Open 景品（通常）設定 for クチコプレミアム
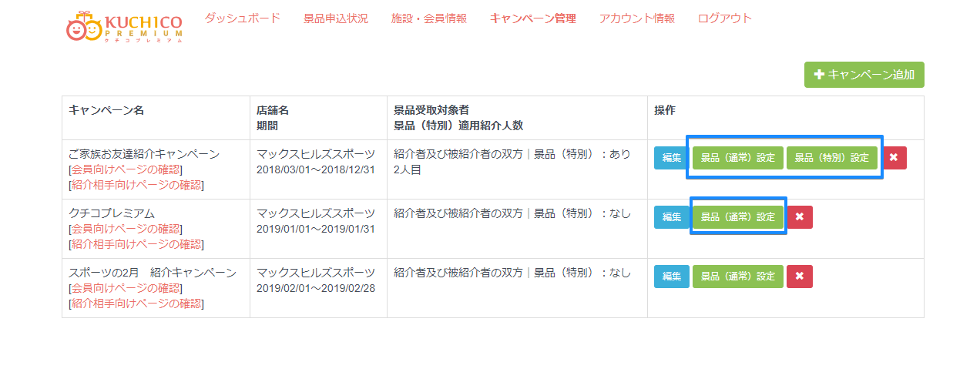 tap(737, 217)
